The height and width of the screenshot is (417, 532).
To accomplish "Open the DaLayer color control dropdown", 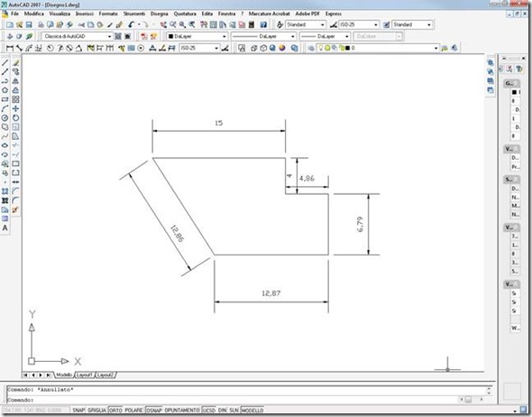I will pos(197,36).
